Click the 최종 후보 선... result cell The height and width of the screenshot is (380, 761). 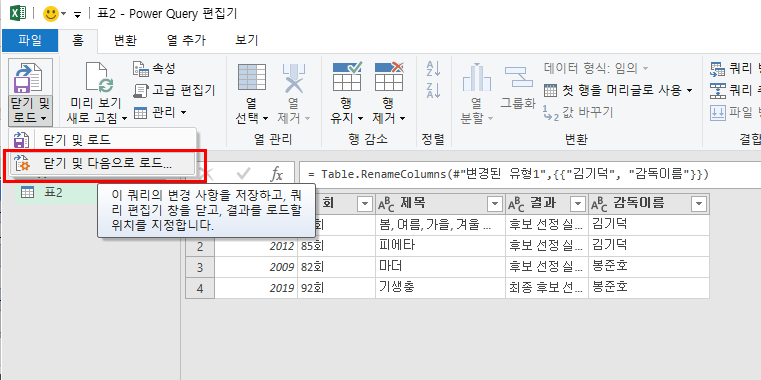click(546, 288)
